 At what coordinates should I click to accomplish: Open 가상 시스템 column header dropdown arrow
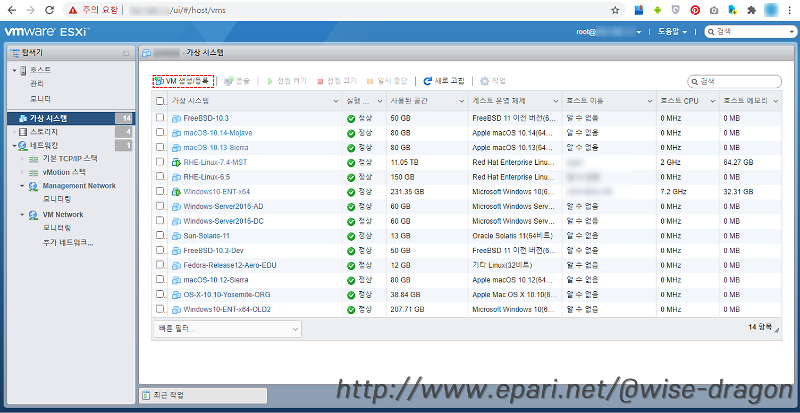click(336, 101)
